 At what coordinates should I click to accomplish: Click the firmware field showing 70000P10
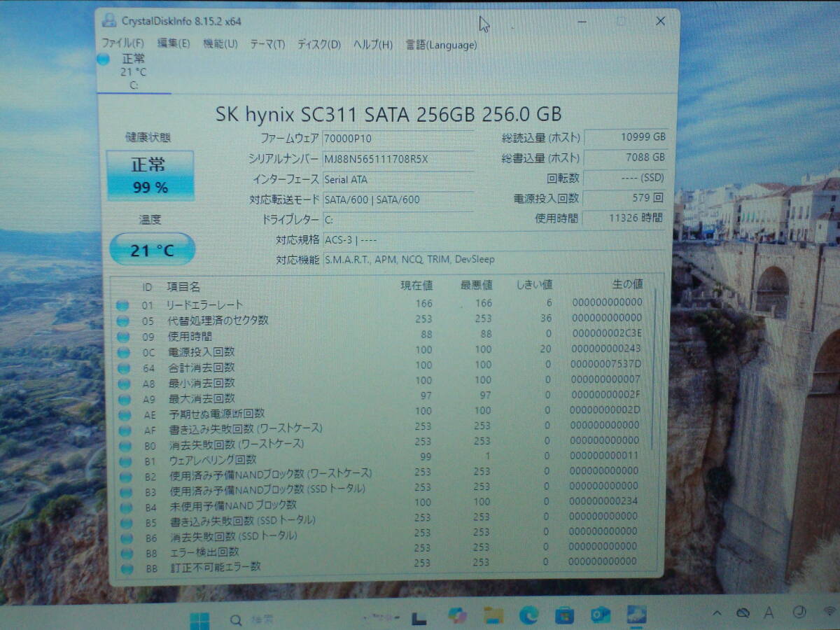tap(398, 139)
